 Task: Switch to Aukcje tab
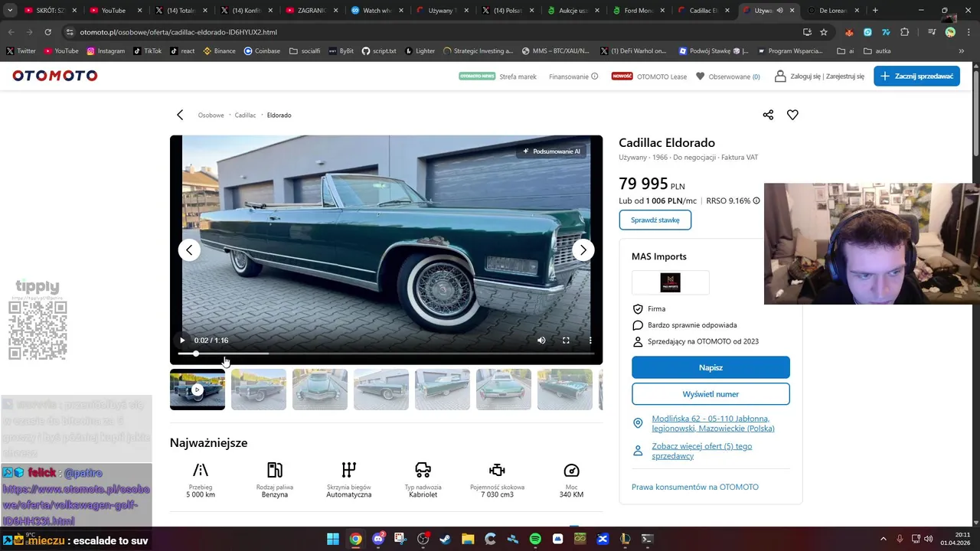click(x=574, y=11)
